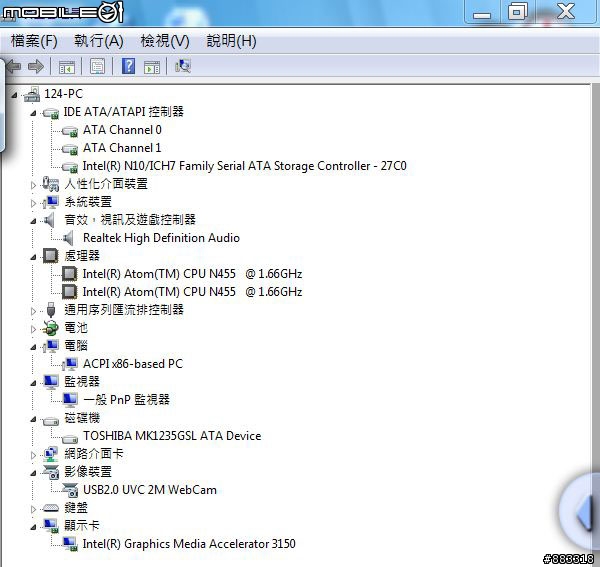This screenshot has width=600, height=567.
Task: Collapse the 處理器 branch
Action: [x=33, y=257]
